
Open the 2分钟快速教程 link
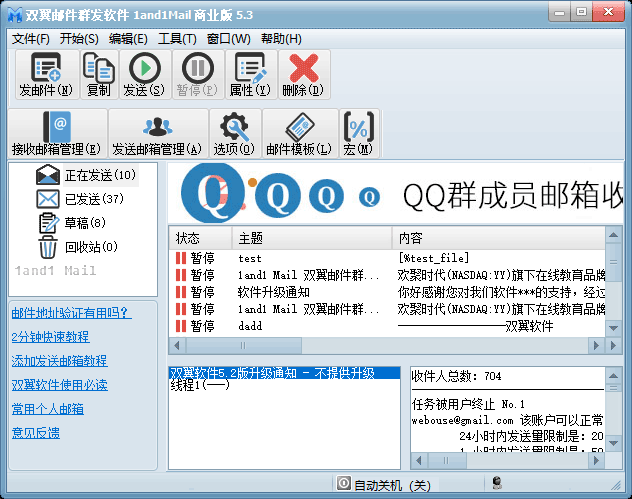pos(50,337)
